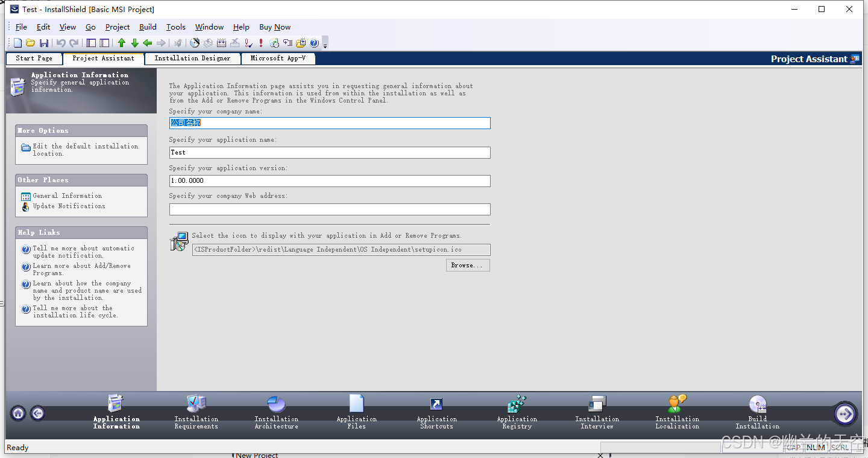Click the gray forward arrow icon
The width and height of the screenshot is (868, 458).
[161, 43]
